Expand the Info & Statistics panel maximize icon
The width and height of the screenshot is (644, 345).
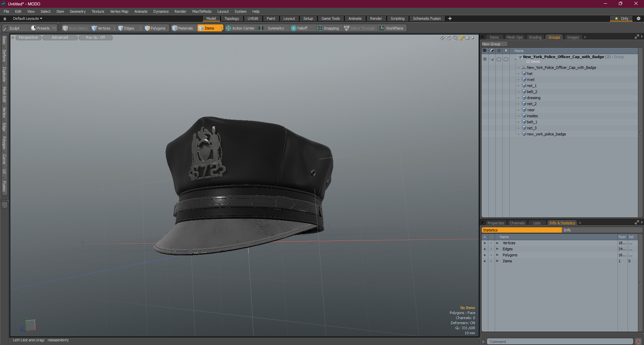coord(637,223)
